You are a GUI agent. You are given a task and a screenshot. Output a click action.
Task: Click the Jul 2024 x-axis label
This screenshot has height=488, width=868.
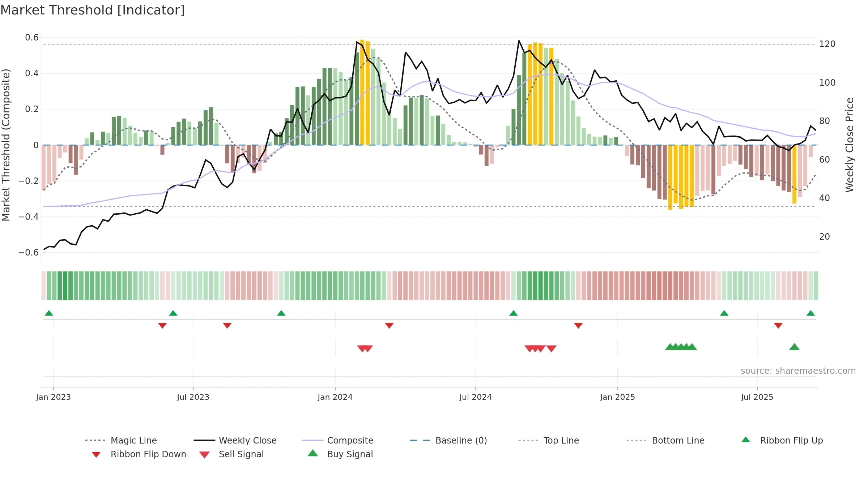[476, 397]
